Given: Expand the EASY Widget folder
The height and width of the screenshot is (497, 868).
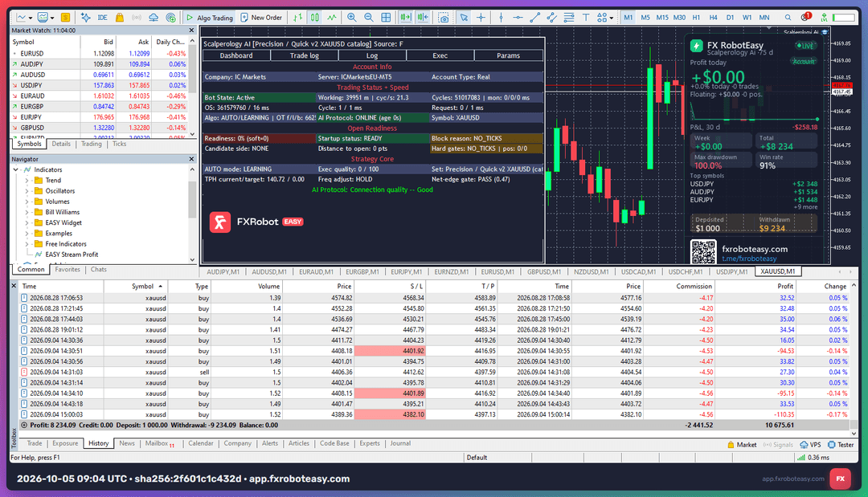Looking at the screenshot, I should (27, 222).
